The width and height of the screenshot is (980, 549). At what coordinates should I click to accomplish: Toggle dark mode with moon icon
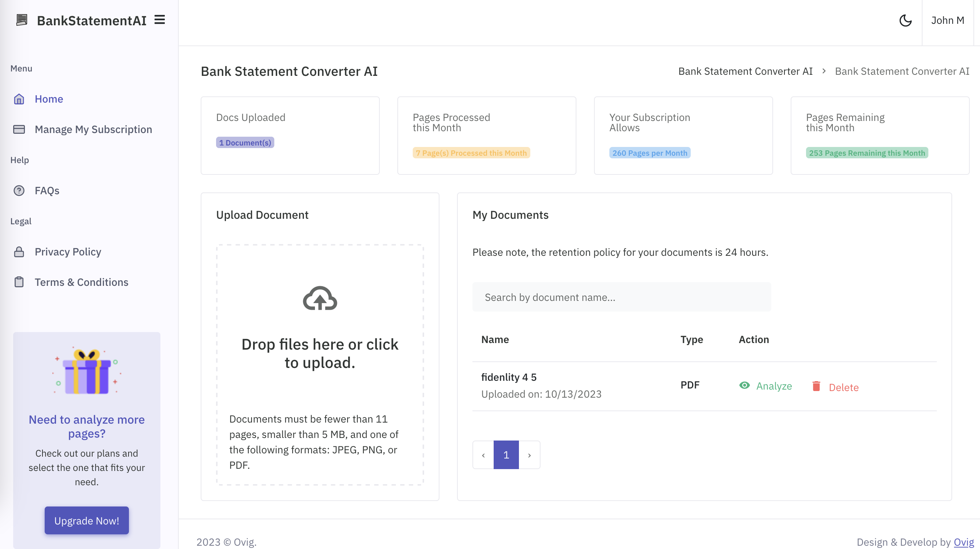[905, 20]
